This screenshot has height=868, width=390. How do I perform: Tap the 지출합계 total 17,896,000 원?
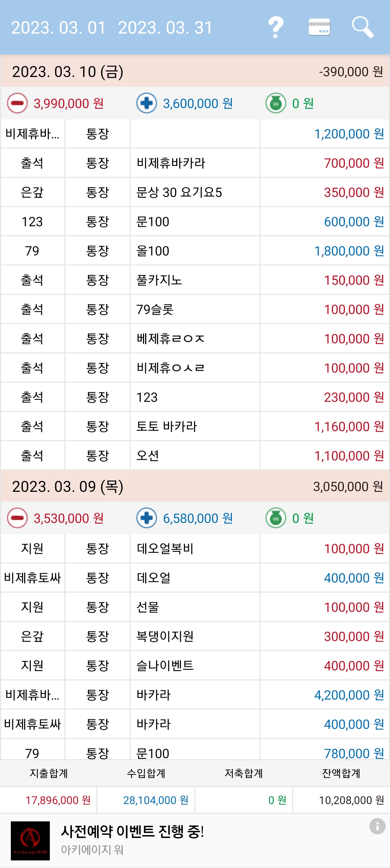coord(58,800)
